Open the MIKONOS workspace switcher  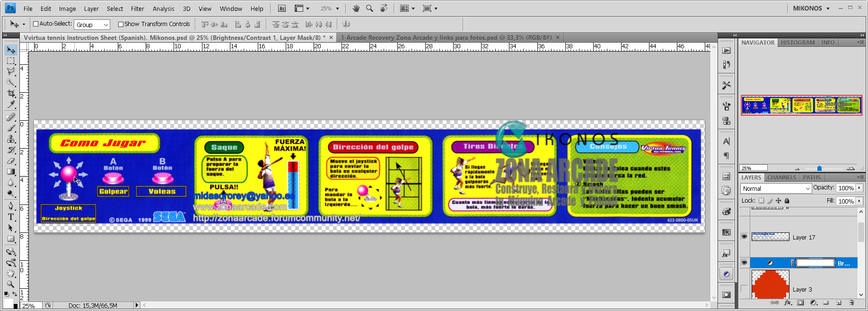(x=811, y=9)
